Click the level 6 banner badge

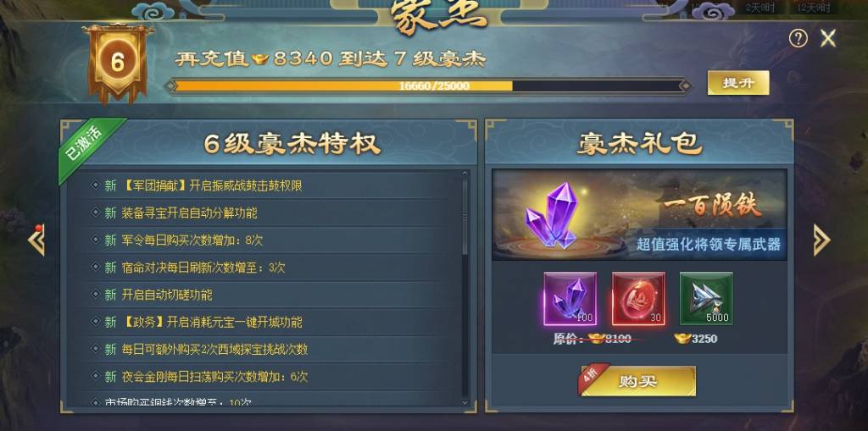(117, 62)
